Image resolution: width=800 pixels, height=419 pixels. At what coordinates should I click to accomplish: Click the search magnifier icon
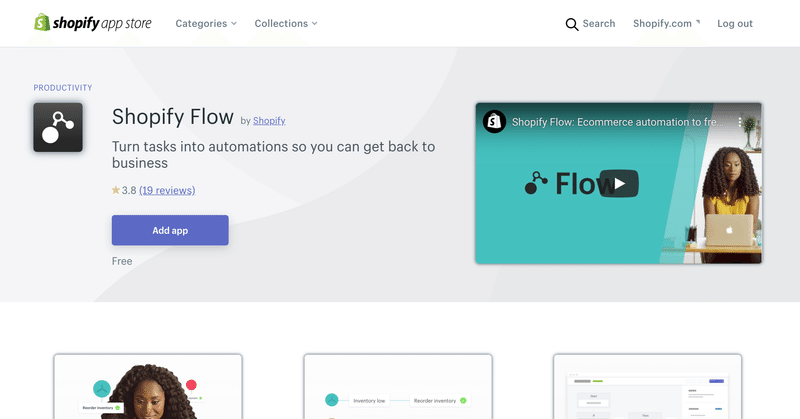coord(571,24)
